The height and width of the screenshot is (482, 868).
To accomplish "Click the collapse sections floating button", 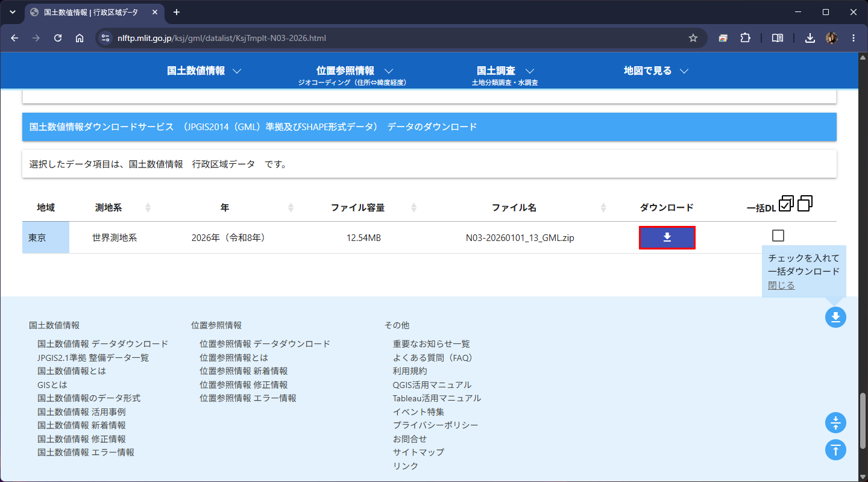I will 835,423.
